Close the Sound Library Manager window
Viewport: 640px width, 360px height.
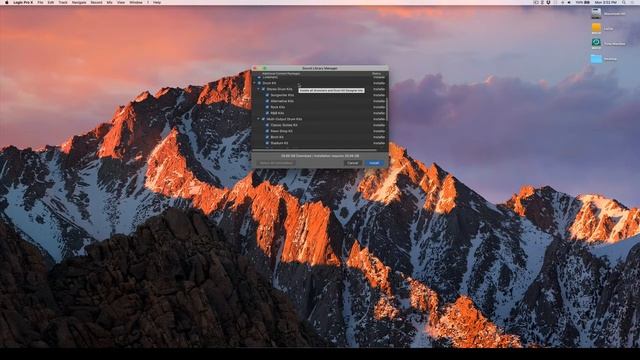pyautogui.click(x=255, y=68)
